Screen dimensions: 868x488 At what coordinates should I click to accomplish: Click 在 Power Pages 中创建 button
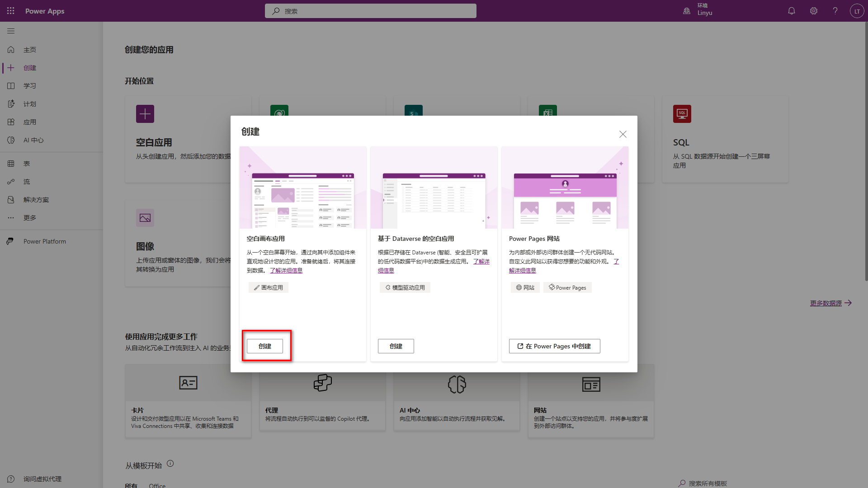point(554,346)
